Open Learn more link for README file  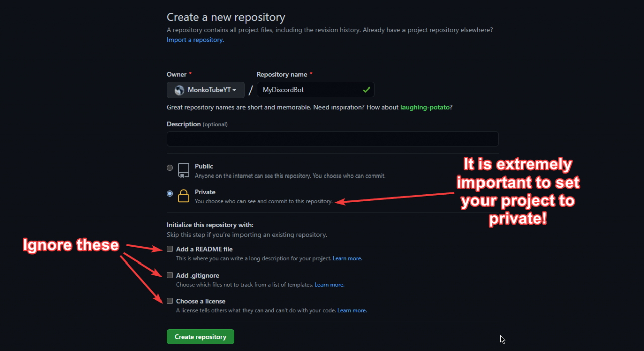(347, 259)
